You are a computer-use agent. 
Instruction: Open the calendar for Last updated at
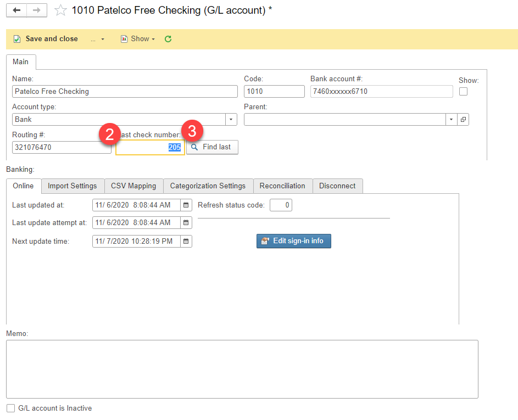click(186, 205)
